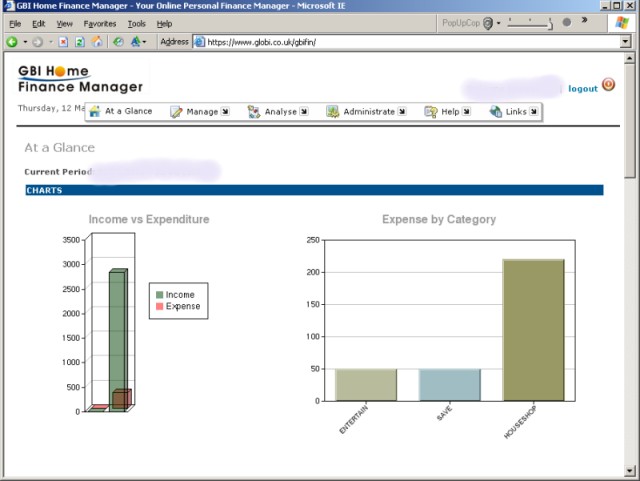Viewport: 640px width, 481px height.
Task: Open the Help navigation item
Action: click(x=449, y=112)
